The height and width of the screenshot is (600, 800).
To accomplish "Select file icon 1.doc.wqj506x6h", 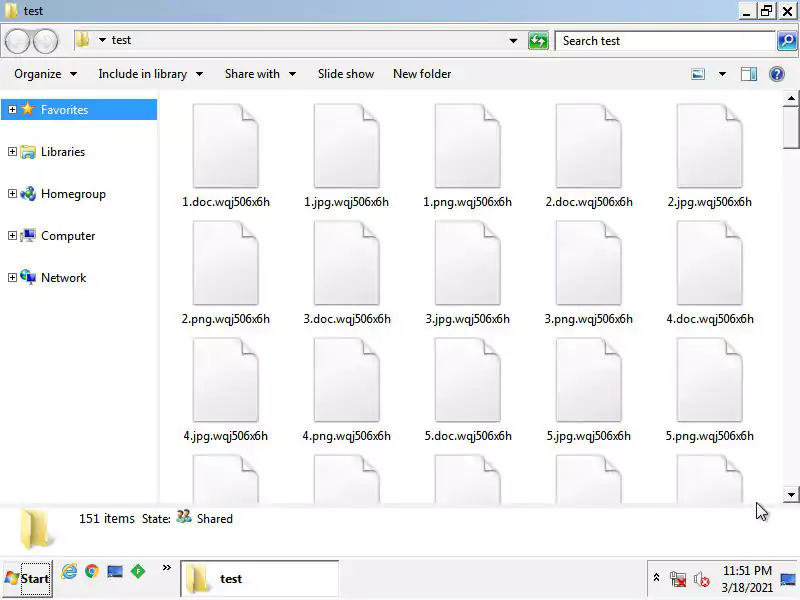I will tap(226, 146).
